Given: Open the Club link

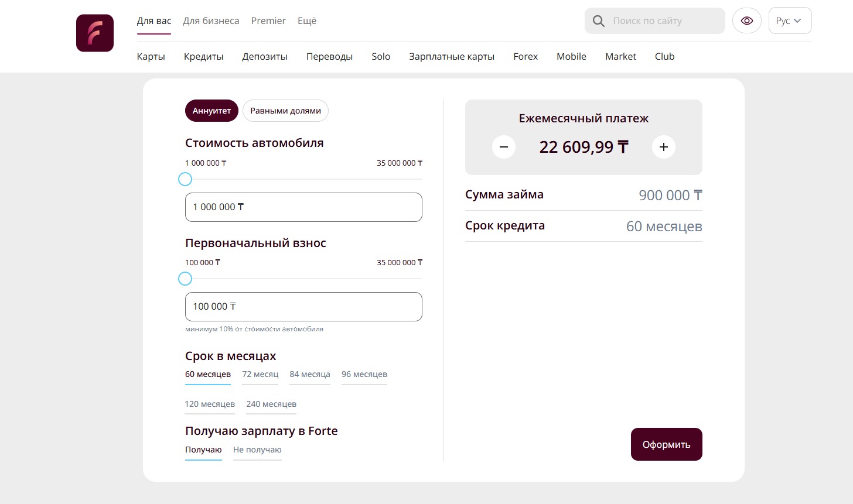Looking at the screenshot, I should [664, 57].
